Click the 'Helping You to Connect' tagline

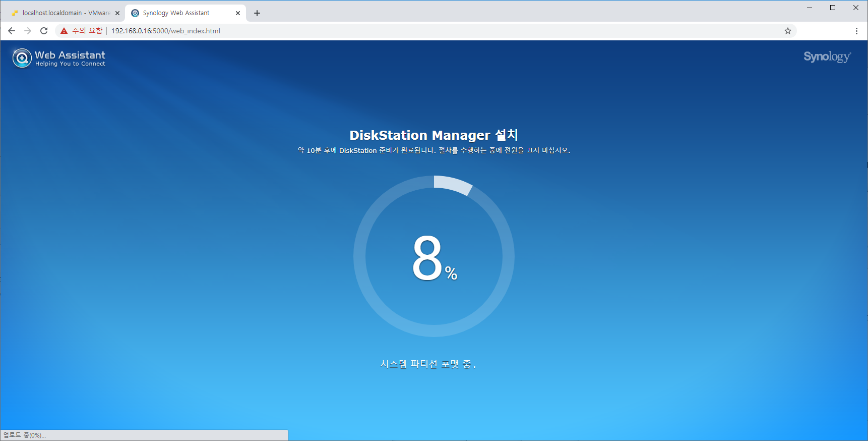coord(70,64)
